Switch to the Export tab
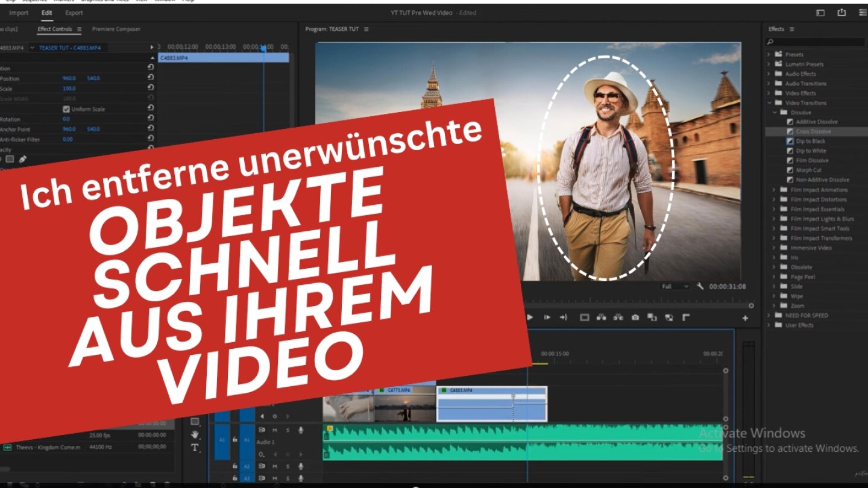This screenshot has width=868, height=488. click(74, 13)
